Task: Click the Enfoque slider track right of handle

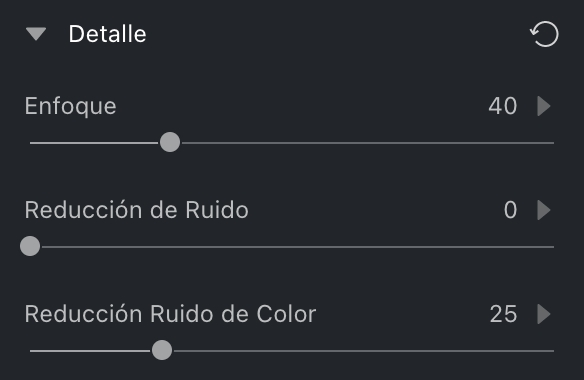Action: tap(368, 143)
